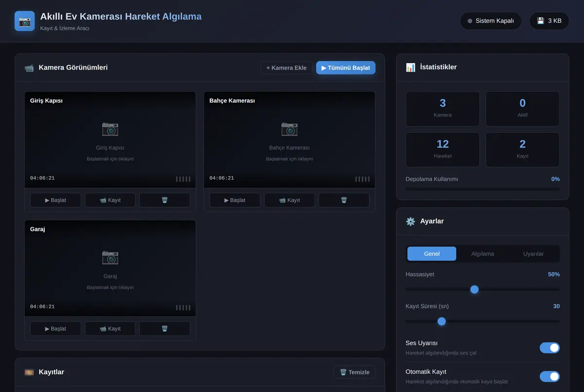
Task: Click the camera icon in Bahçe Kamerası preview
Action: pyautogui.click(x=290, y=129)
